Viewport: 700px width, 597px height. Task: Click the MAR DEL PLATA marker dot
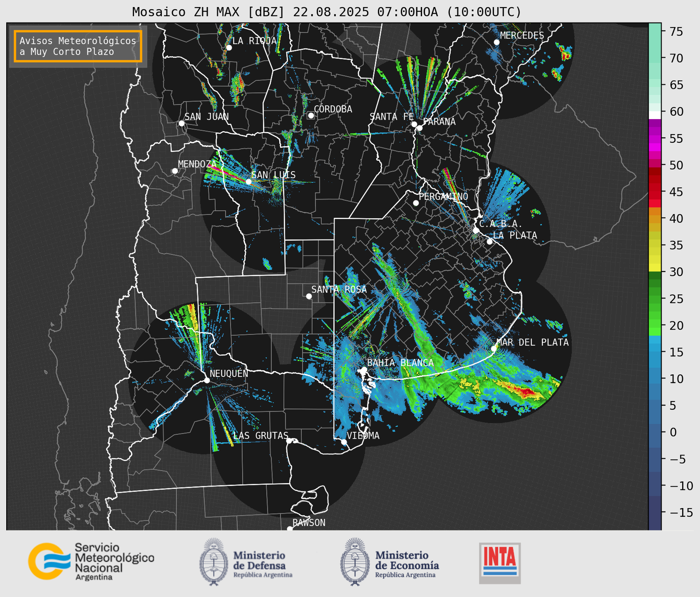pos(494,348)
